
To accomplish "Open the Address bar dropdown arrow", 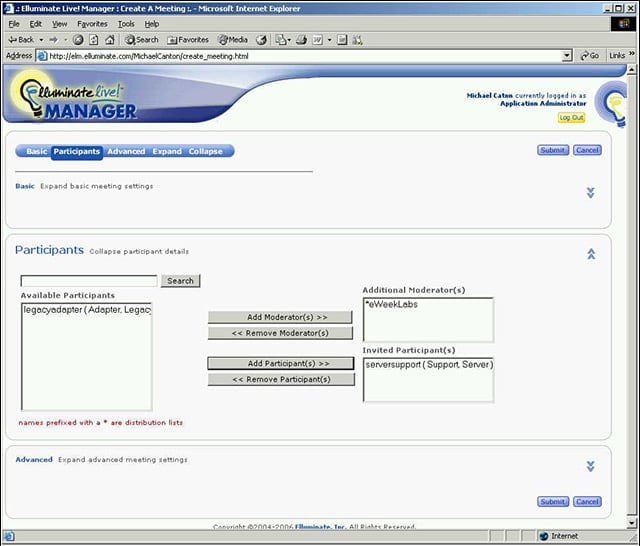I will click(567, 56).
